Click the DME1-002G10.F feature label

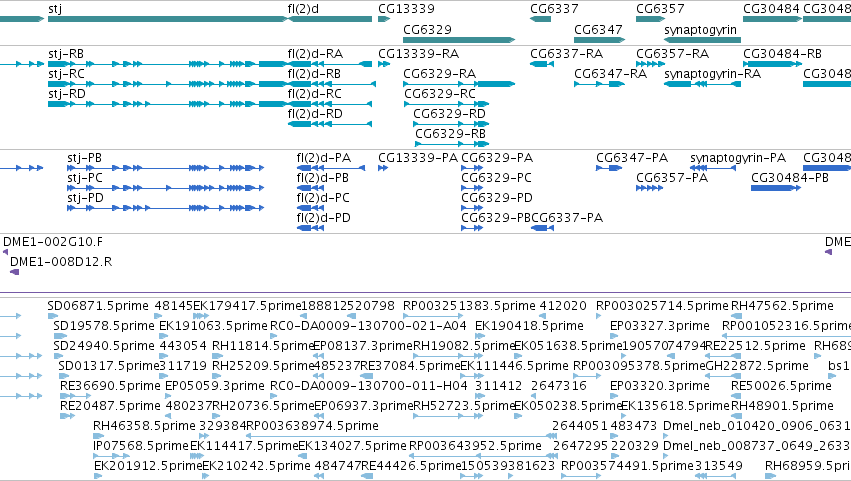53,242
